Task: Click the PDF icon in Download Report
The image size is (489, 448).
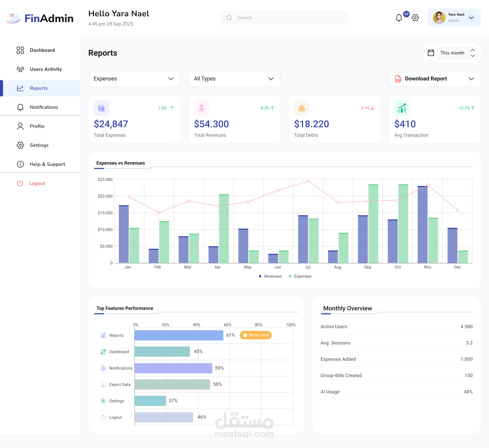Action: click(x=398, y=79)
